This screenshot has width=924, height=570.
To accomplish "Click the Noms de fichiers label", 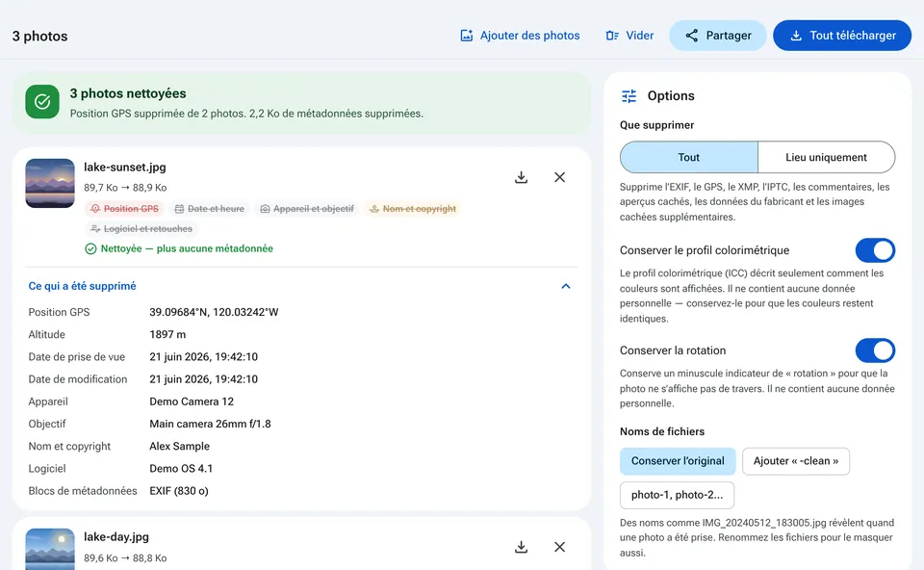I will click(662, 431).
